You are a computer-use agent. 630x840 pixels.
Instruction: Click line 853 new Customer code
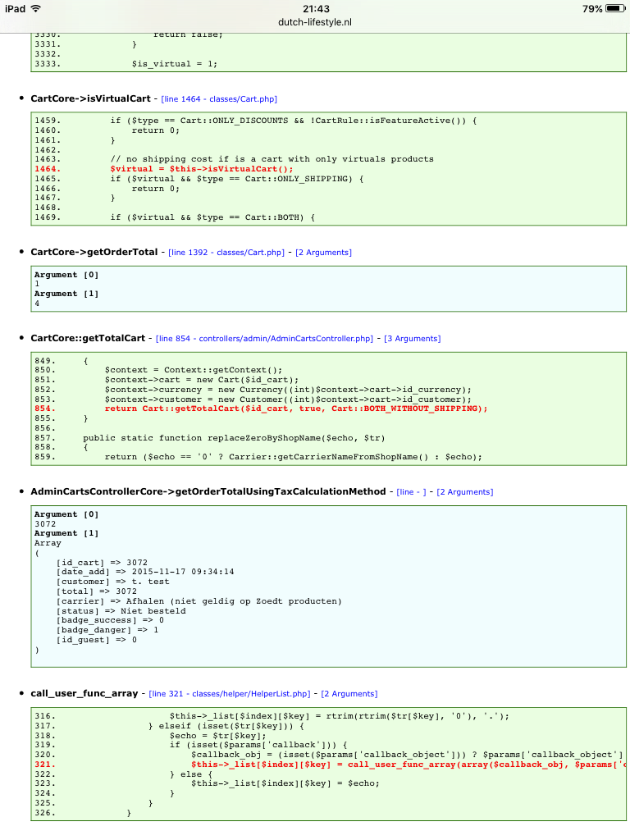288,399
